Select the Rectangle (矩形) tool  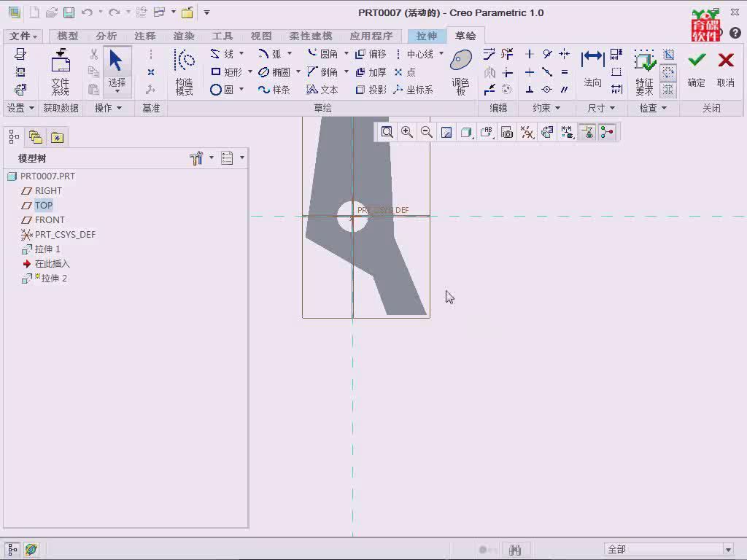[x=226, y=72]
